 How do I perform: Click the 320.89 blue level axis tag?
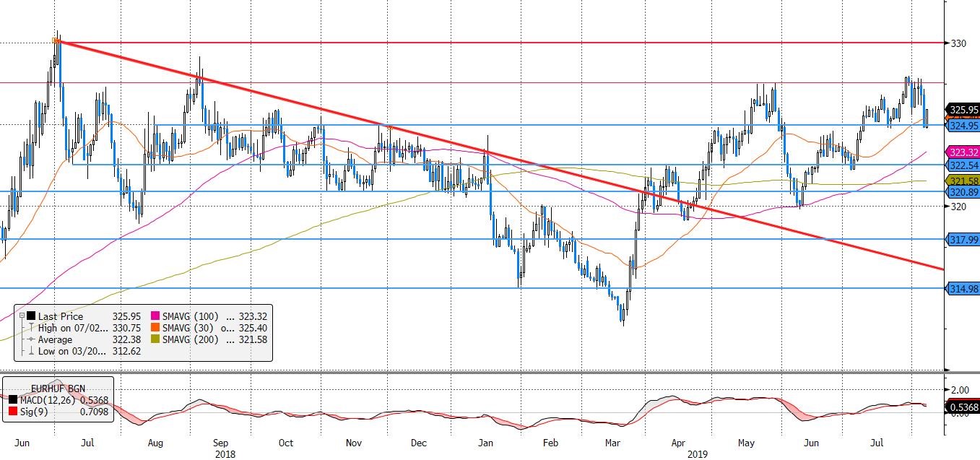click(963, 192)
